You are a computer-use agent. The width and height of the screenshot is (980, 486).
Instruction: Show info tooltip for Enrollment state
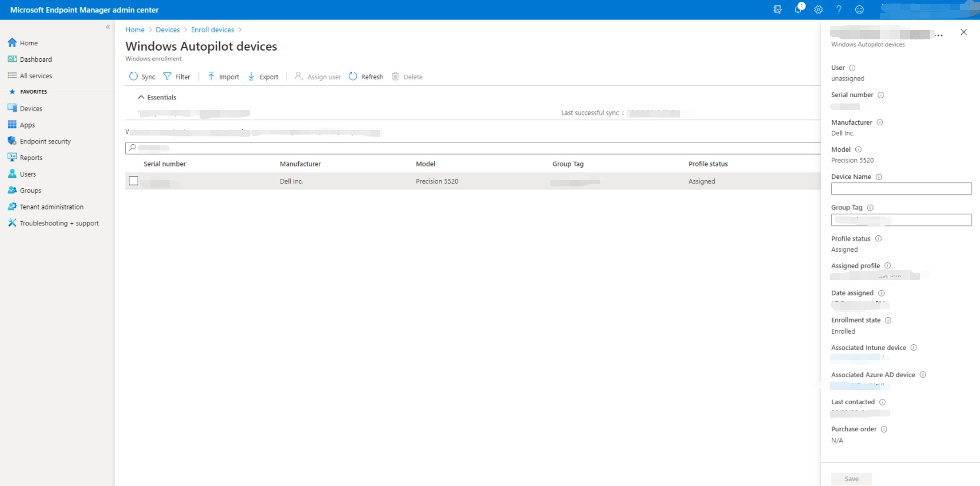click(888, 321)
